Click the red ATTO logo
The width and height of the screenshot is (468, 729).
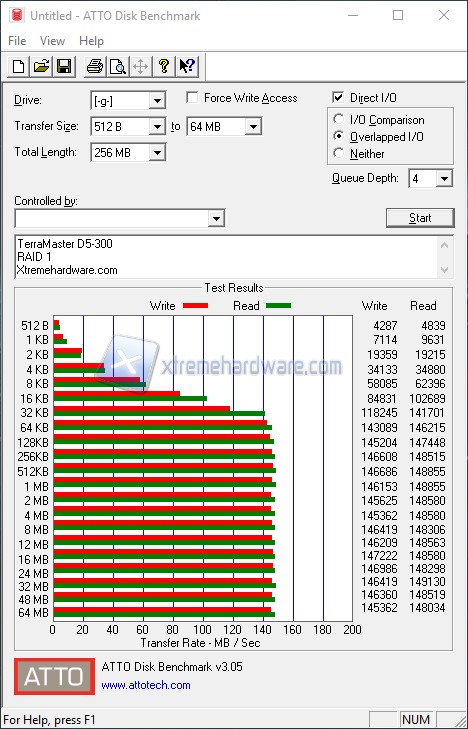pos(54,676)
